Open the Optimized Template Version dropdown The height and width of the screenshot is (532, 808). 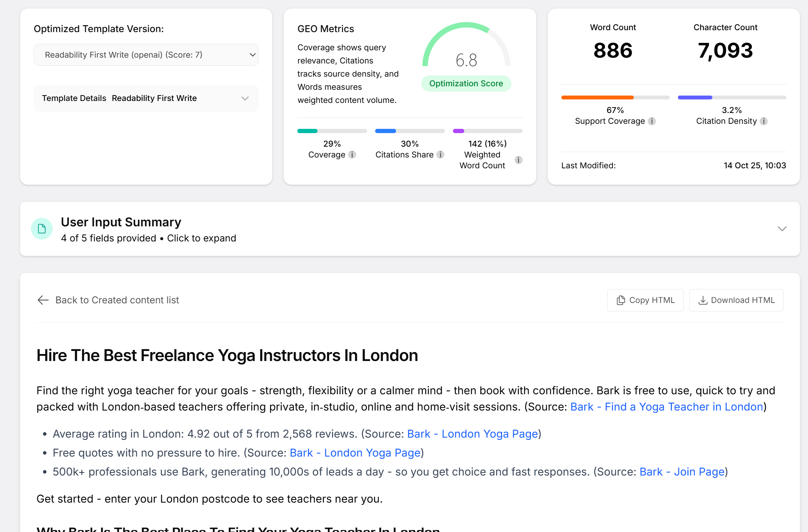pos(146,55)
